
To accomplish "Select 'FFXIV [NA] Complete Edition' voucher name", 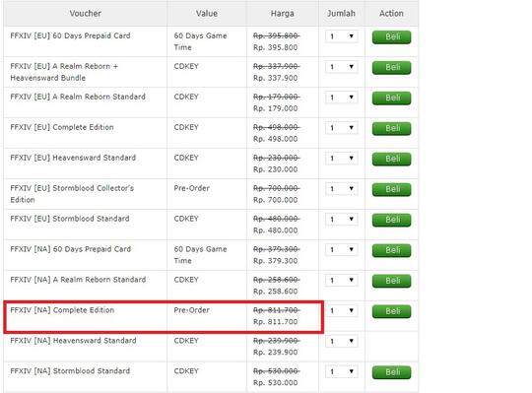I will coord(62,310).
